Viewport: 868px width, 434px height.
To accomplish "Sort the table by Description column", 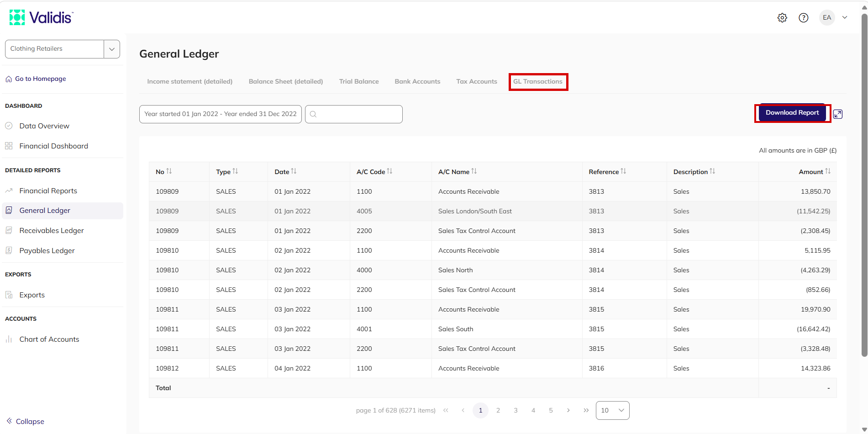I will [712, 171].
